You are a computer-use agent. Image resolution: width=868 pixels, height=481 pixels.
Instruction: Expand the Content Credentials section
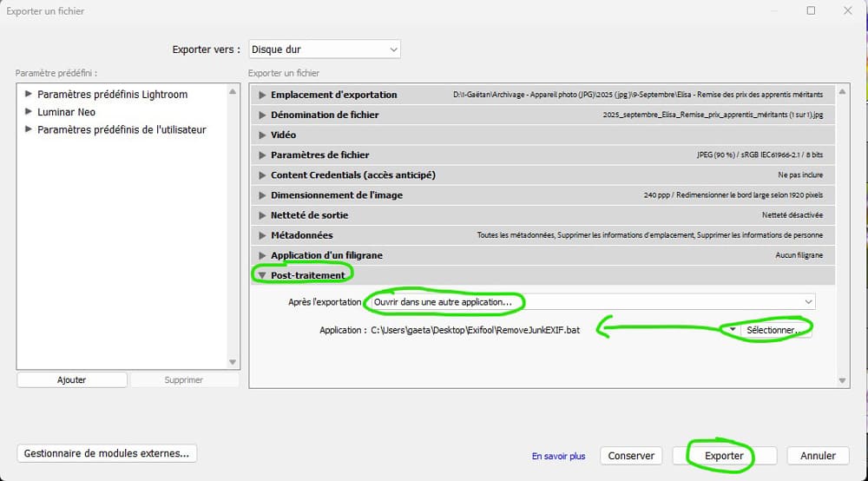[x=262, y=175]
